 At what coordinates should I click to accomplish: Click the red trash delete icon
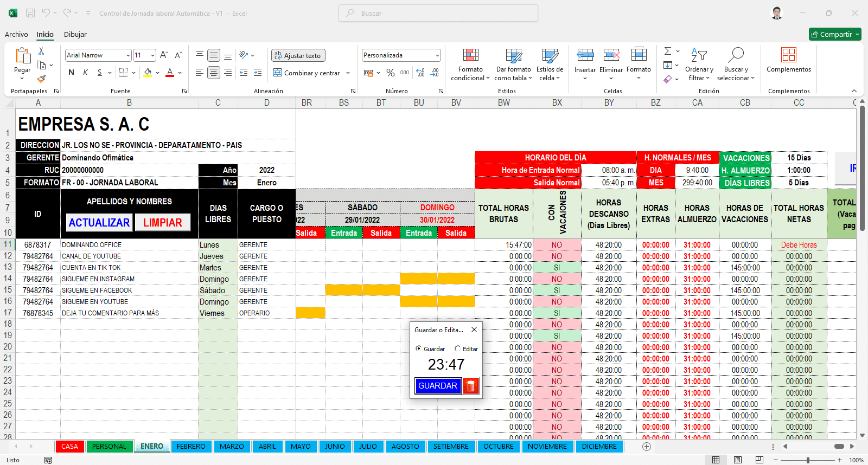pyautogui.click(x=471, y=386)
